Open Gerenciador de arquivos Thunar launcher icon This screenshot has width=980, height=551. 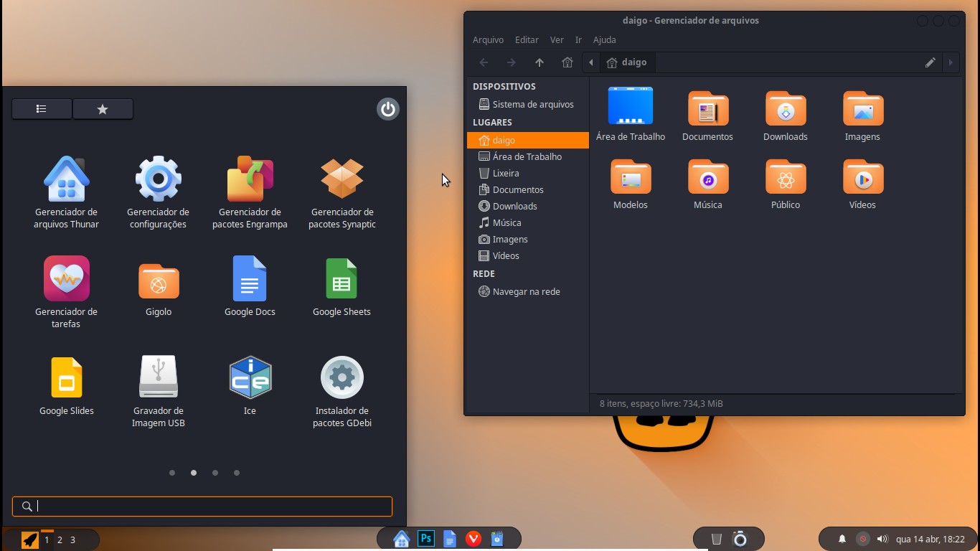[x=66, y=179]
